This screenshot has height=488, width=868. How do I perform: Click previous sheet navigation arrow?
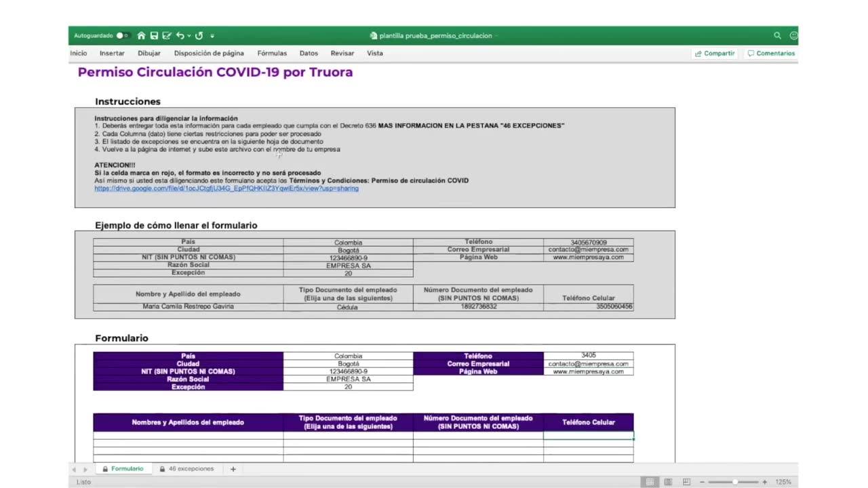[x=74, y=469]
